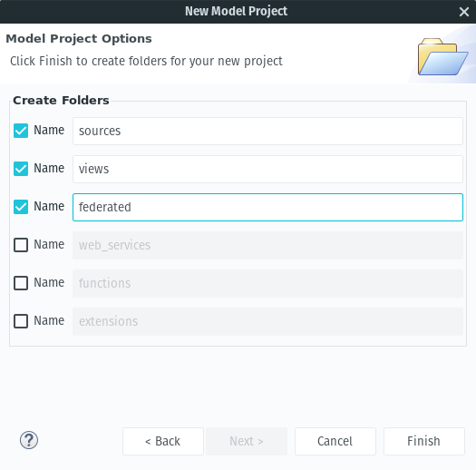Uncheck the views folder checkbox

pyautogui.click(x=21, y=169)
